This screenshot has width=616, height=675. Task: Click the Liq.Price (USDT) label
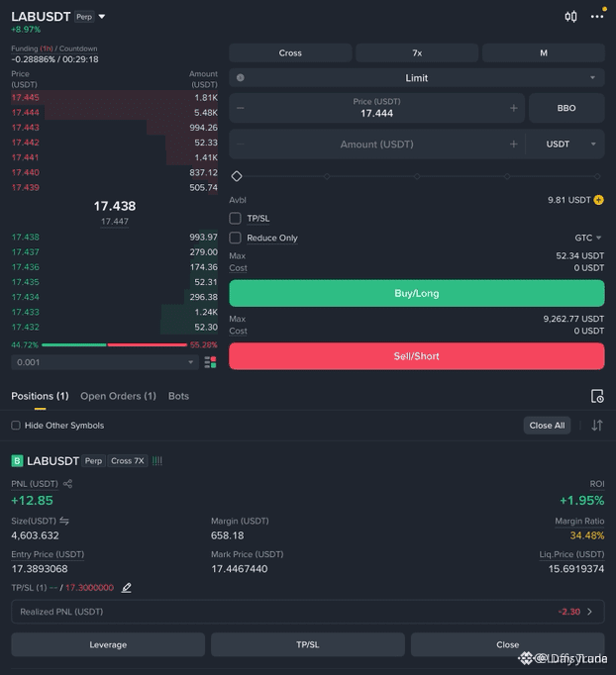(x=571, y=554)
